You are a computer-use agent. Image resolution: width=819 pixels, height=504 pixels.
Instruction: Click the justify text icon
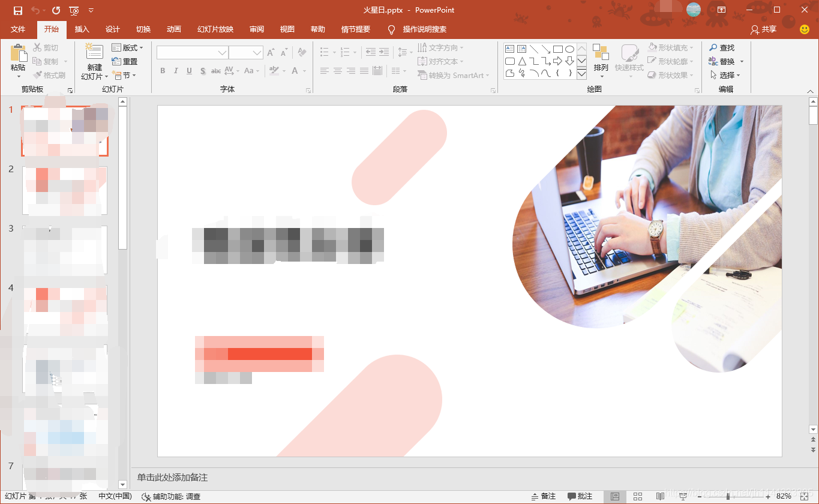364,71
